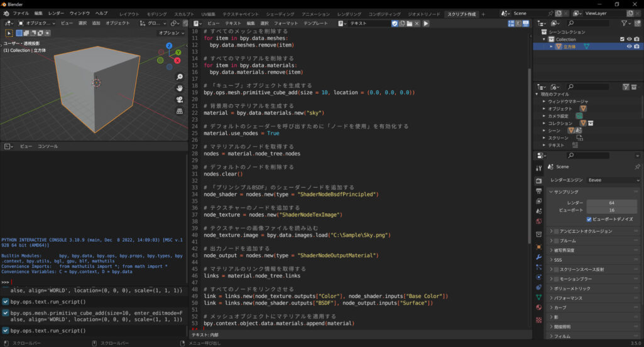Open text file with the folder icon
This screenshot has height=347, width=644.
410,23
